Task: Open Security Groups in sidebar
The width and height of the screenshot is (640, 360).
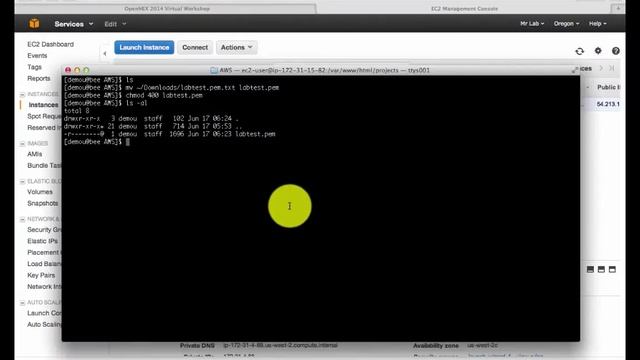Action: tap(44, 230)
